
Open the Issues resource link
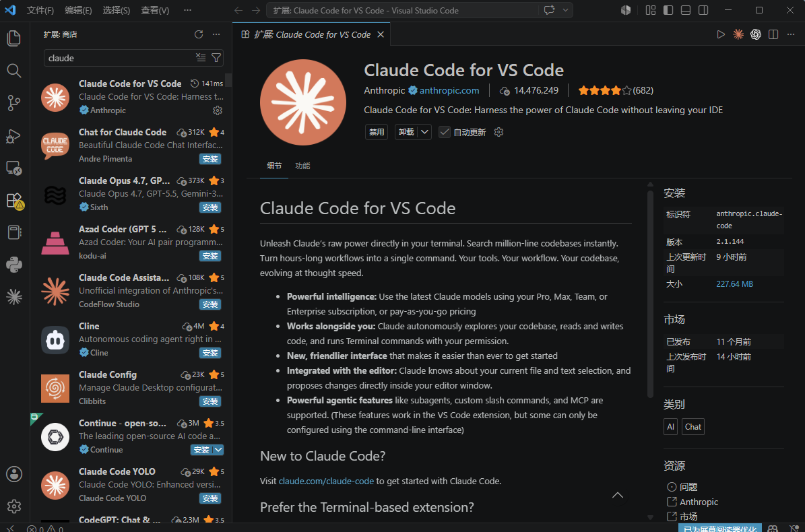point(682,487)
